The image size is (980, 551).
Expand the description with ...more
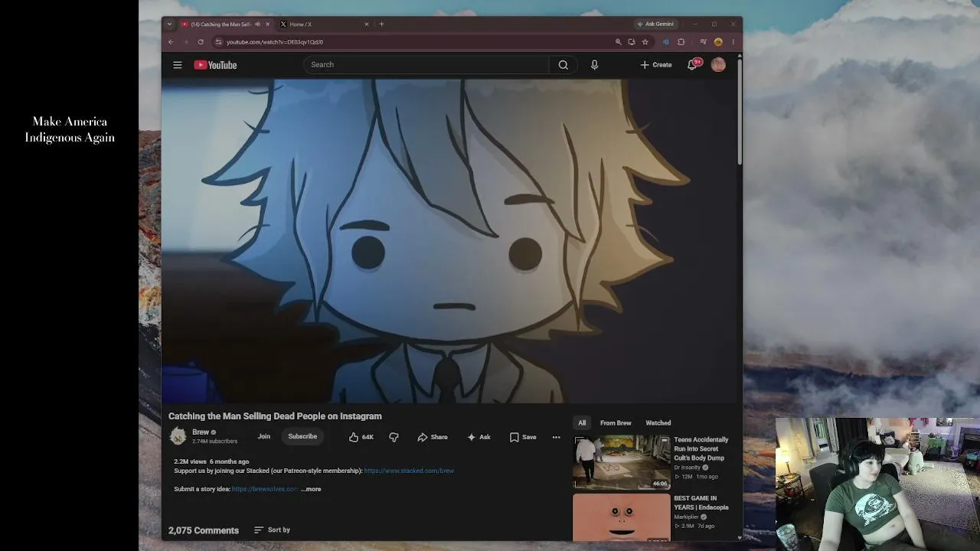click(311, 489)
